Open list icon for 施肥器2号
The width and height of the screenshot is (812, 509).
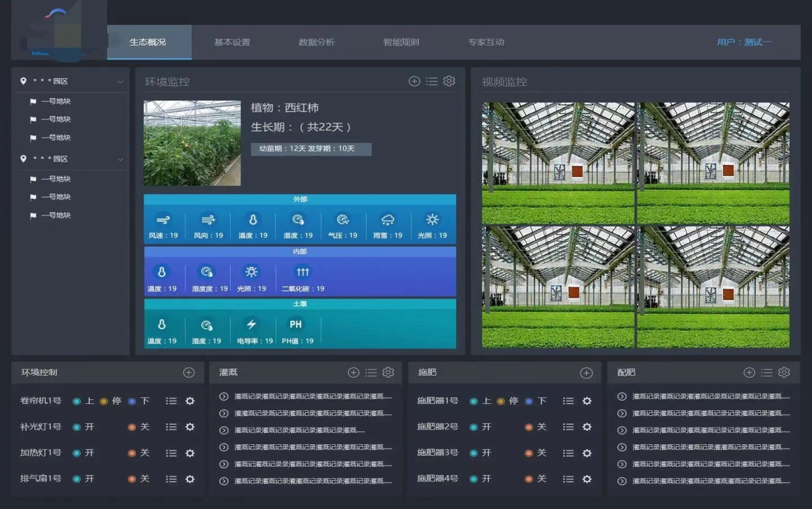(568, 427)
